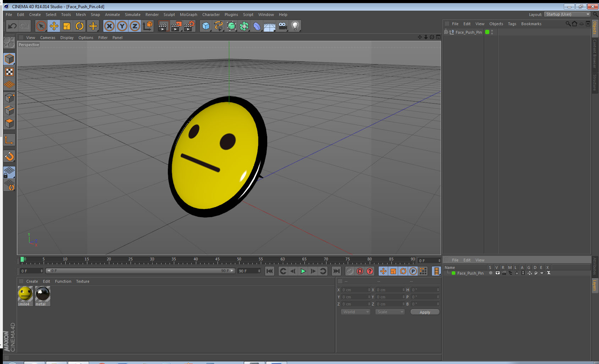This screenshot has width=599, height=364.
Task: Go to start of animation
Action: click(270, 271)
